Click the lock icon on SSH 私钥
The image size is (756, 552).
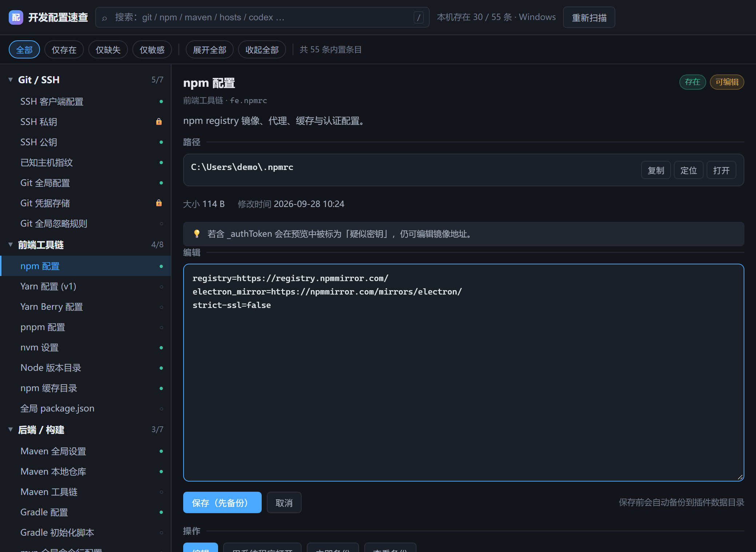pyautogui.click(x=159, y=122)
